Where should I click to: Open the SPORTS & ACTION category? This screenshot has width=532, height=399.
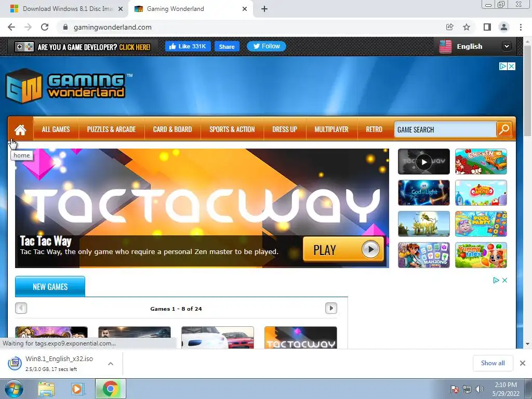[x=232, y=129]
